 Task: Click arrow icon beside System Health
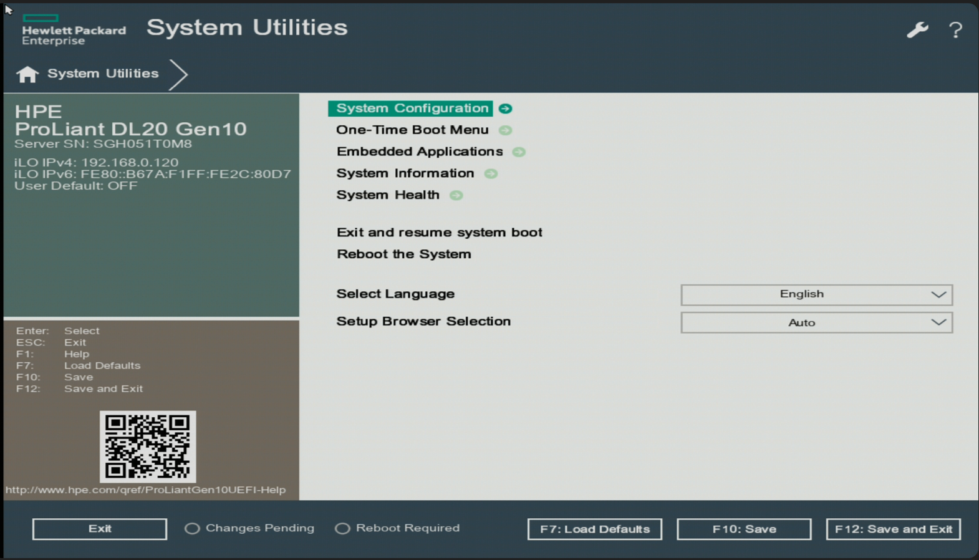click(456, 196)
